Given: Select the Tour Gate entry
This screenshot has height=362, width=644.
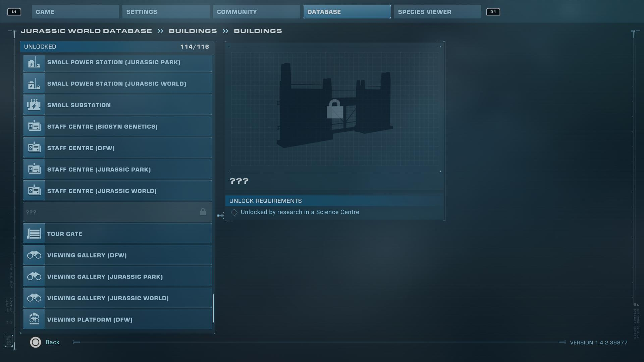Looking at the screenshot, I should click(x=118, y=234).
